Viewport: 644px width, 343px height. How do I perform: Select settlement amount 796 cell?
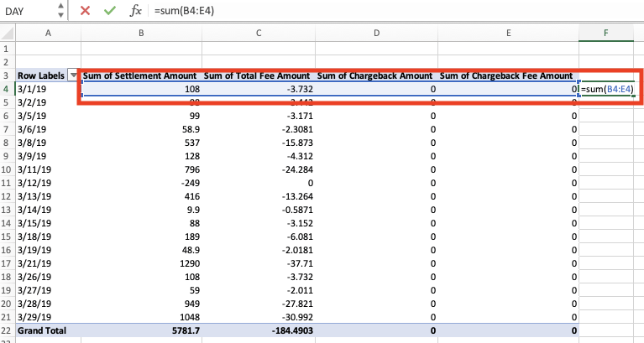click(x=141, y=169)
